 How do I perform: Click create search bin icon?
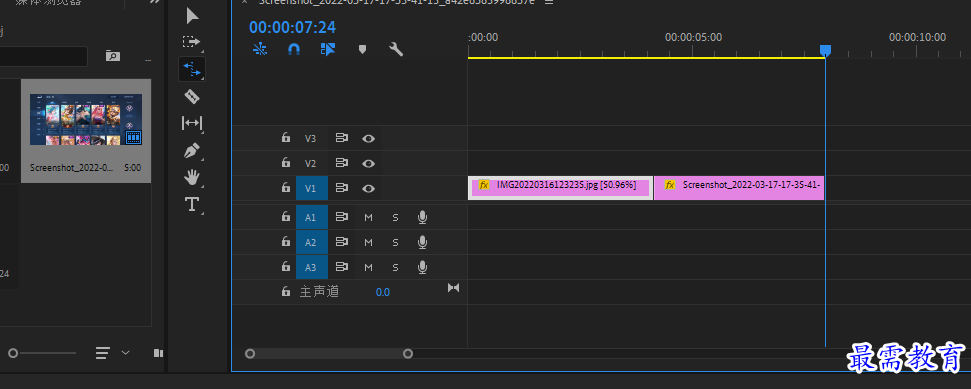click(112, 56)
